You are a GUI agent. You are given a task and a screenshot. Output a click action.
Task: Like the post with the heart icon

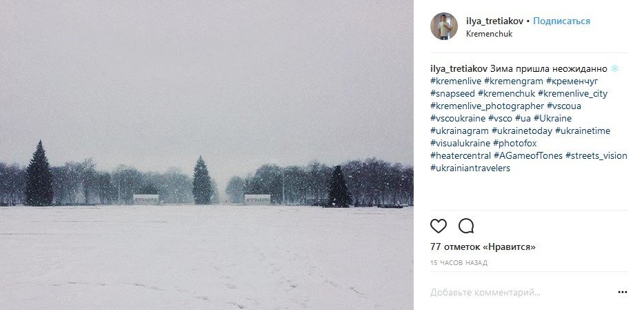[439, 226]
